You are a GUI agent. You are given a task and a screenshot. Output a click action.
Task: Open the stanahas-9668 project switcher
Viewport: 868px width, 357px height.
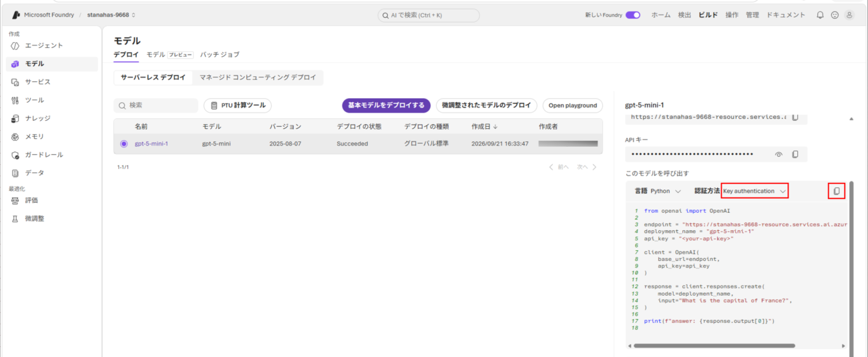pos(112,15)
